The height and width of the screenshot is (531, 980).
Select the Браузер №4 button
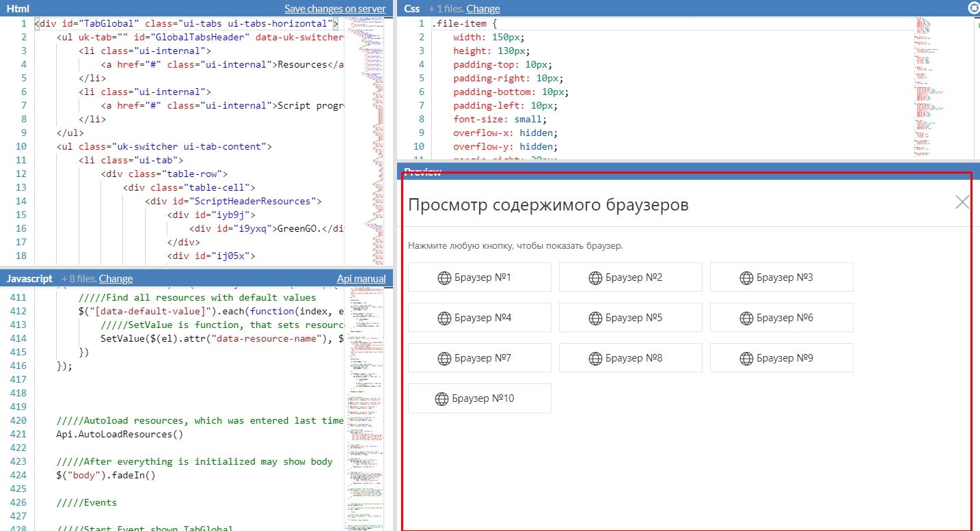[479, 317]
